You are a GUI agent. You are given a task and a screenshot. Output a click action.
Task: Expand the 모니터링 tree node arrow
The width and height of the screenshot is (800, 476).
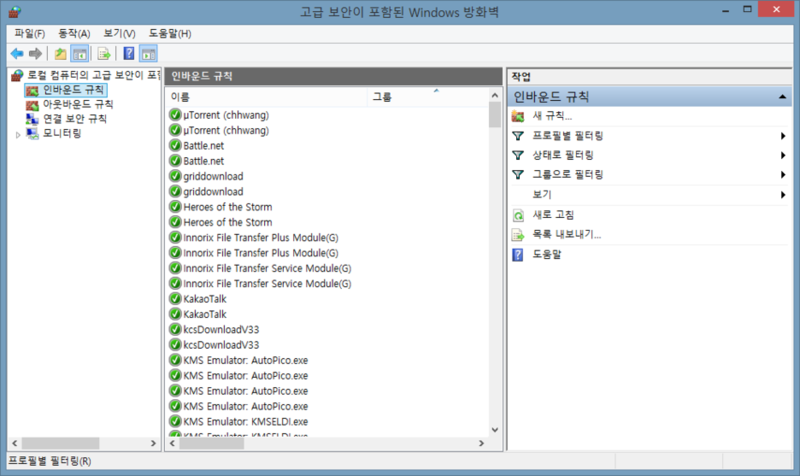18,135
